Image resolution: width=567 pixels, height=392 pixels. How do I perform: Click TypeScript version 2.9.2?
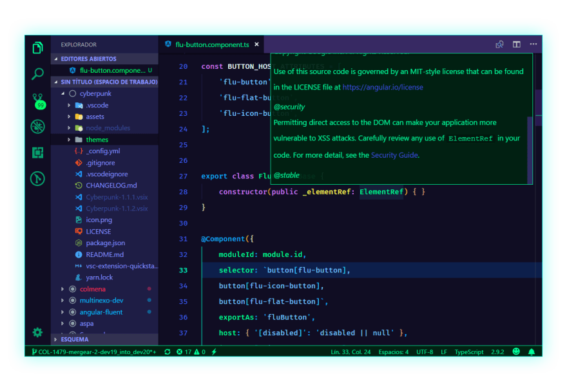(x=497, y=351)
